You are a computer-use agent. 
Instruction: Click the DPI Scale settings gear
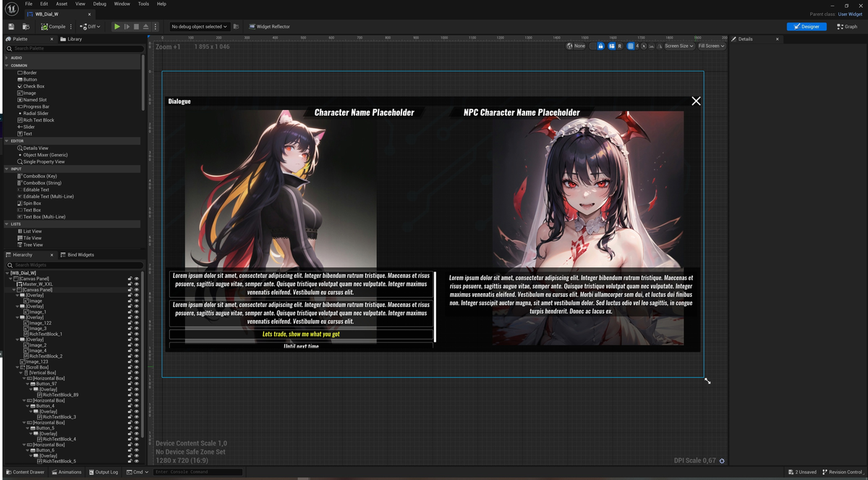[722, 461]
